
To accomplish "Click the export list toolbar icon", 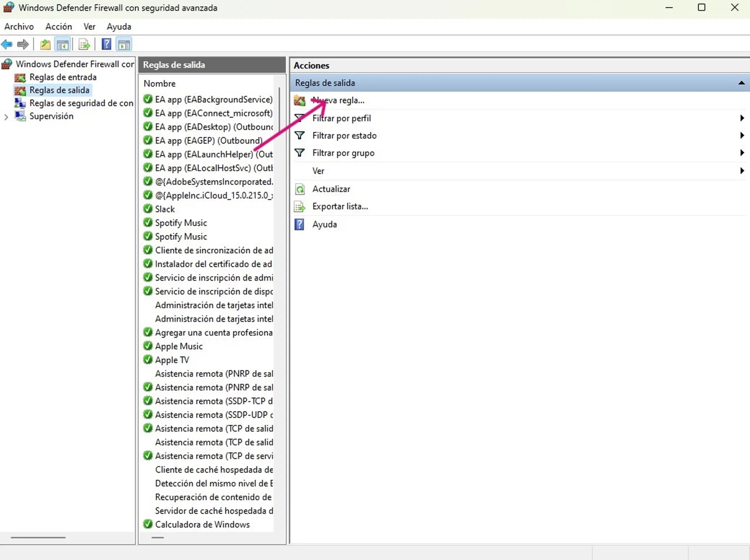I will [83, 44].
